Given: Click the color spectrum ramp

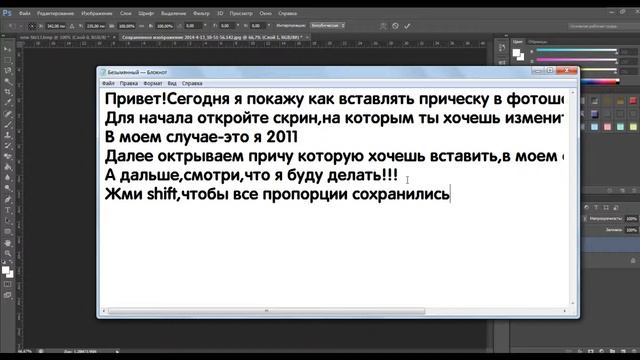Looking at the screenshot, I should [x=600, y=82].
